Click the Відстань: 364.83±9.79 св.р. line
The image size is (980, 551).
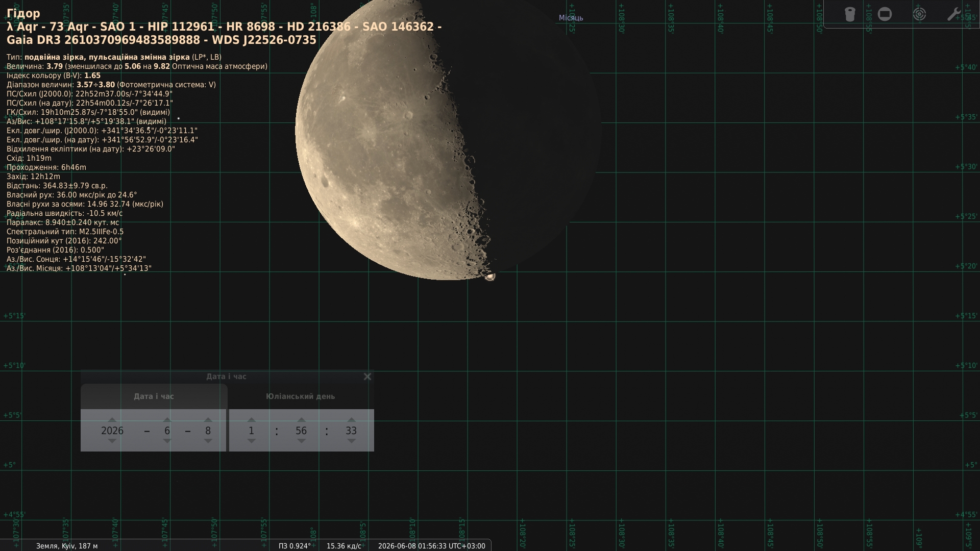(57, 186)
